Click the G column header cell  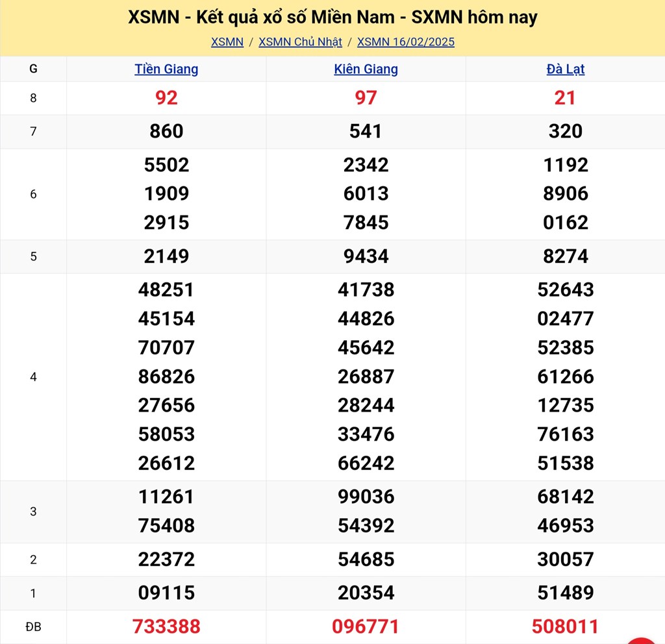33,69
